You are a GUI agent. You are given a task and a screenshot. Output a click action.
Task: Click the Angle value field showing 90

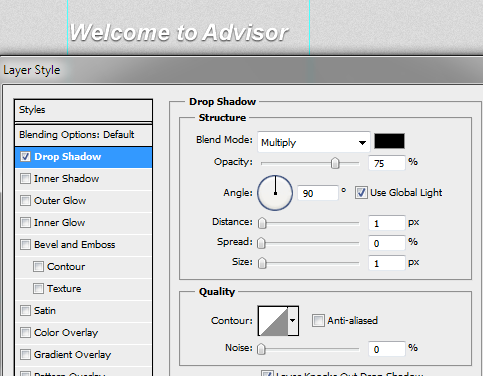tap(318, 193)
